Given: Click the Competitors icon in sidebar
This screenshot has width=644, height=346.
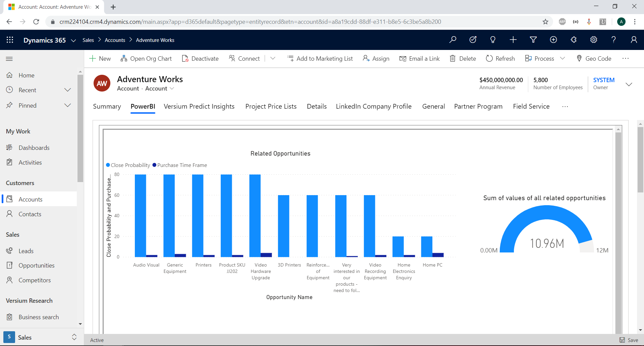Looking at the screenshot, I should [10, 280].
